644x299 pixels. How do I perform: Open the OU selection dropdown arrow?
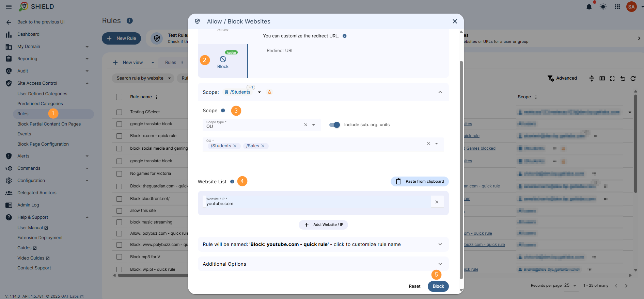coord(437,144)
